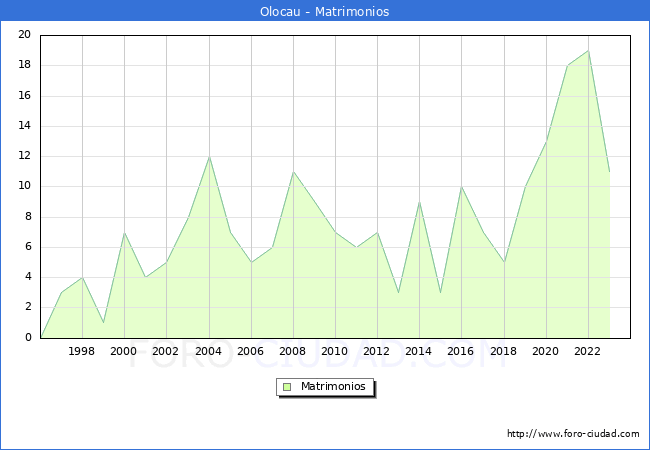Image resolution: width=650 pixels, height=450 pixels.
Task: Click the 20 label on y-axis
Action: click(24, 35)
